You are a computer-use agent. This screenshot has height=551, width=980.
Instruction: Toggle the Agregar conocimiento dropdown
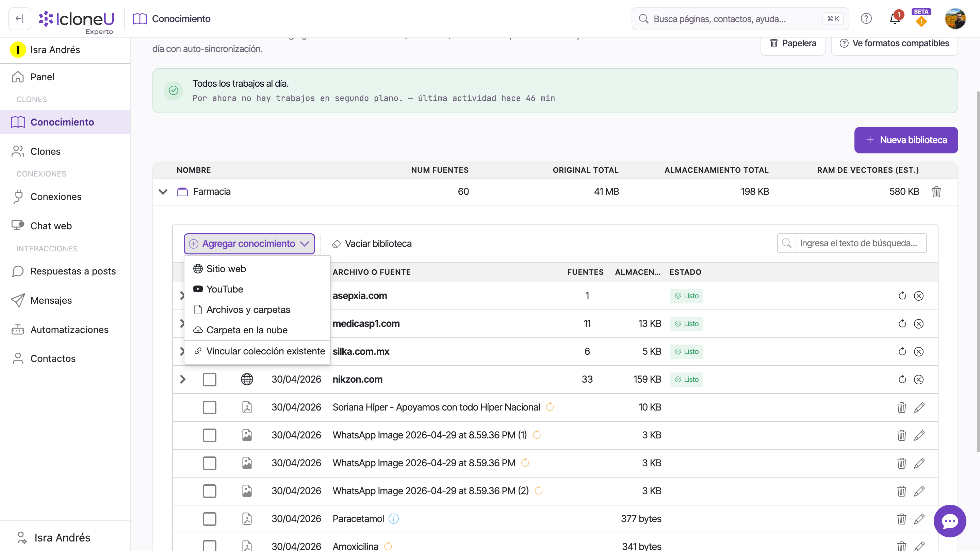[249, 244]
